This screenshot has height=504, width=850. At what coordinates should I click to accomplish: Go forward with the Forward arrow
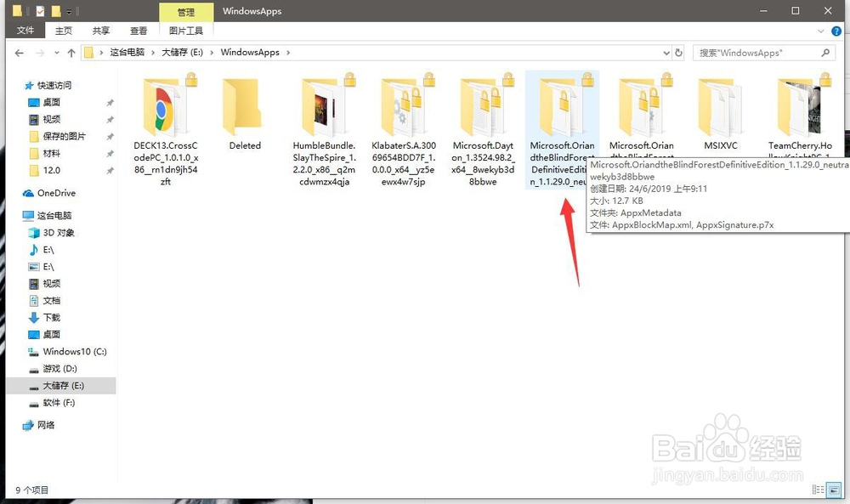coord(40,53)
